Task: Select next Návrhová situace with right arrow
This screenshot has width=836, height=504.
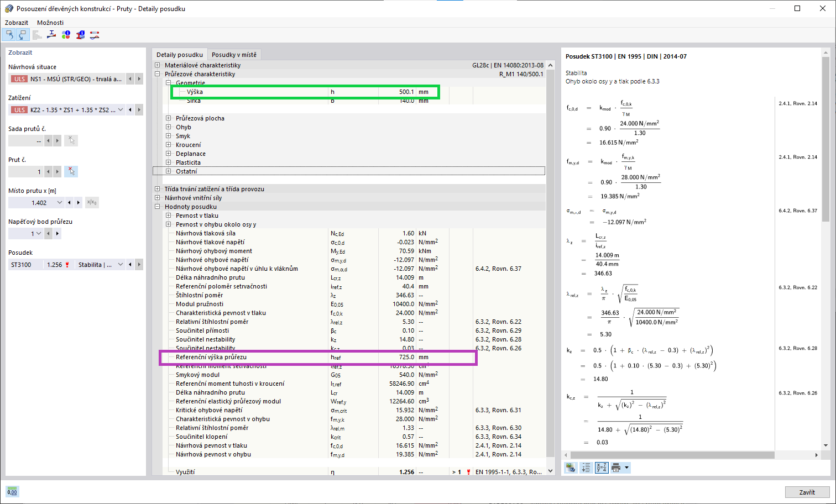Action: (139, 78)
